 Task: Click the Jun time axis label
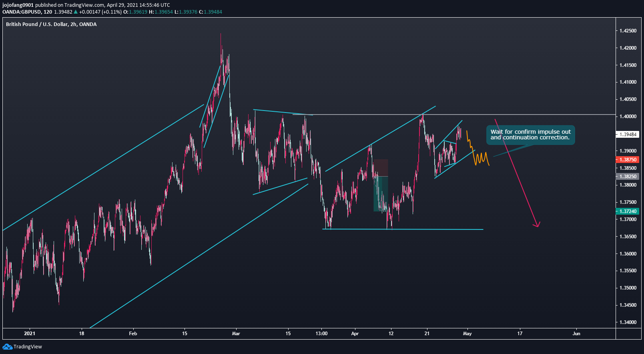pos(576,333)
